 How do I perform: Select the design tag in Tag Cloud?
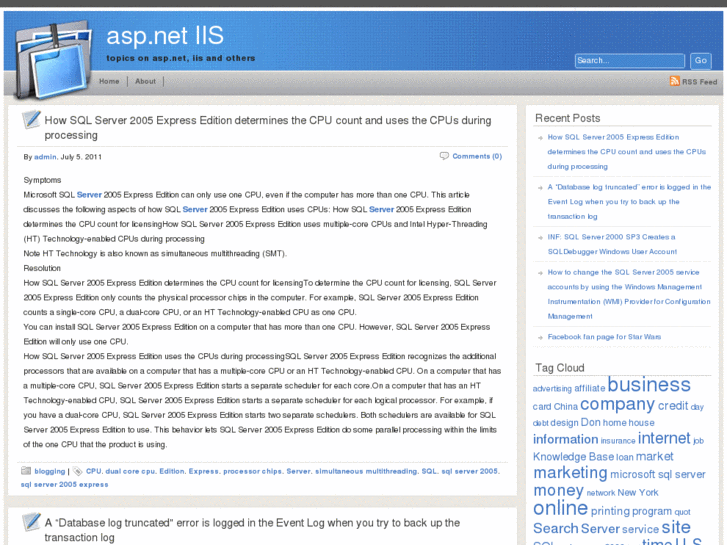(x=564, y=423)
